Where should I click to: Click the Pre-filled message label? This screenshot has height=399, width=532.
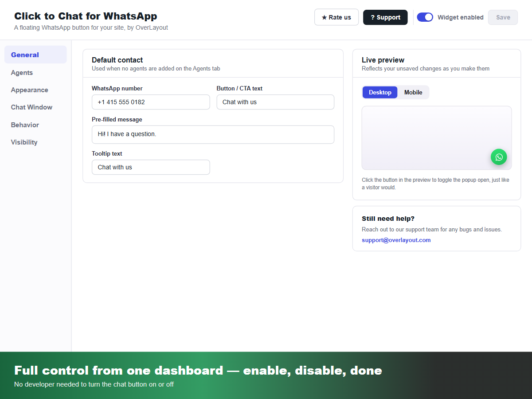tap(117, 119)
